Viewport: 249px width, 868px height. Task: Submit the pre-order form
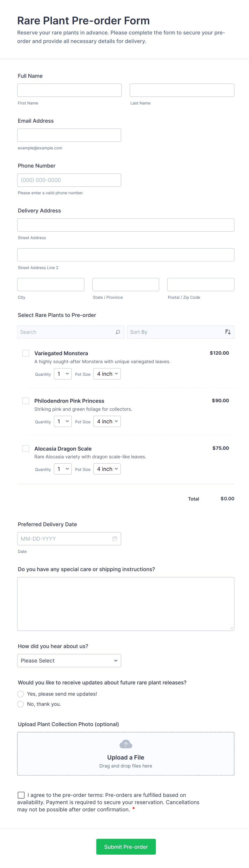pos(126,846)
